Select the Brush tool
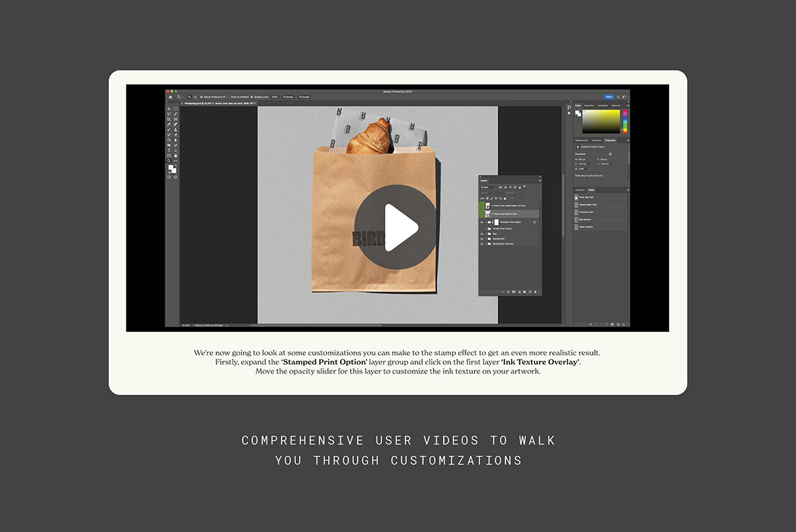This screenshot has width=796, height=532. (169, 129)
